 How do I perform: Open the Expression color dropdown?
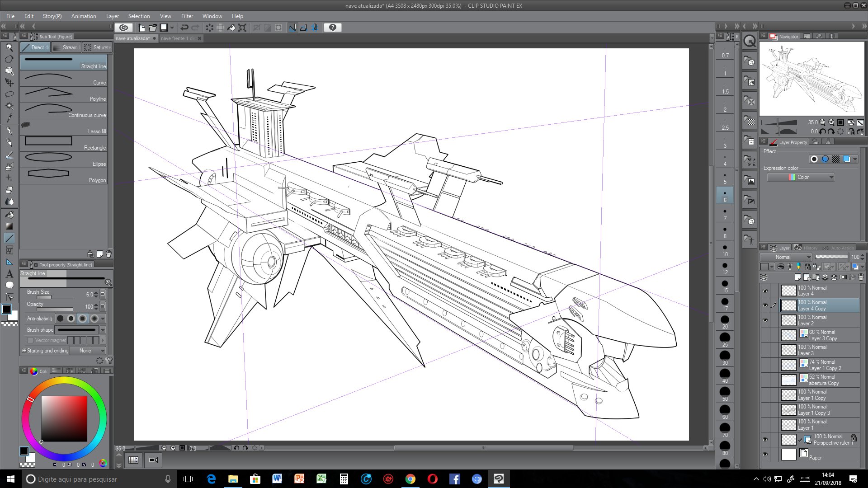click(801, 177)
